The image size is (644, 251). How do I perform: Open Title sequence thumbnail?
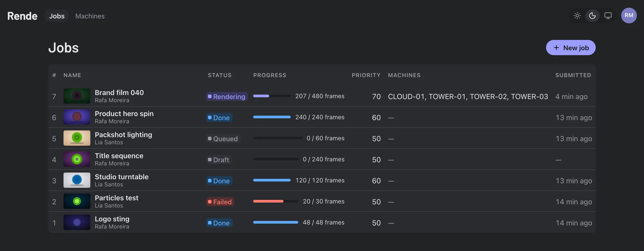point(77,159)
